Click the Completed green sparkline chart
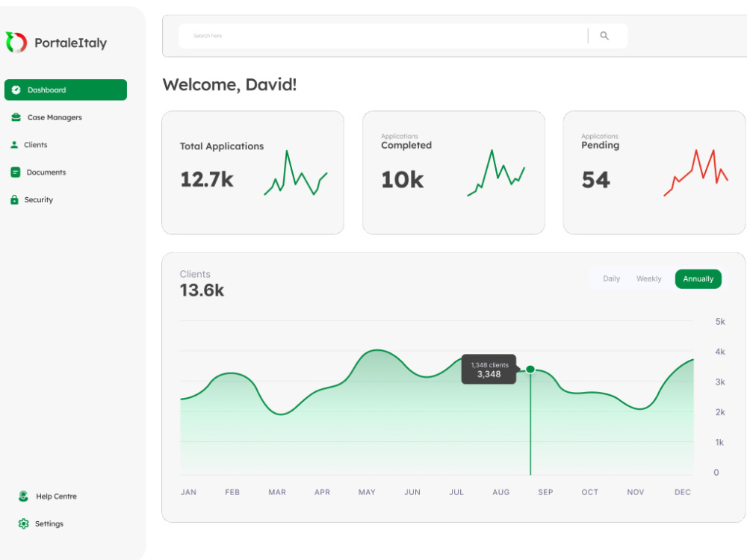The image size is (747, 560). tap(496, 172)
